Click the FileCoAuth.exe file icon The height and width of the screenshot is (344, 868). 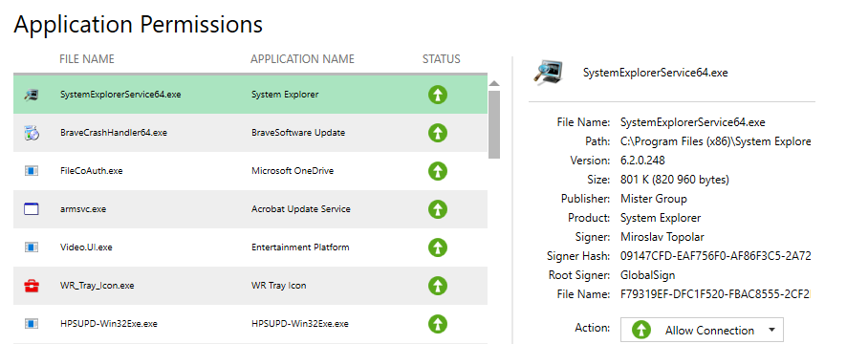pos(31,171)
